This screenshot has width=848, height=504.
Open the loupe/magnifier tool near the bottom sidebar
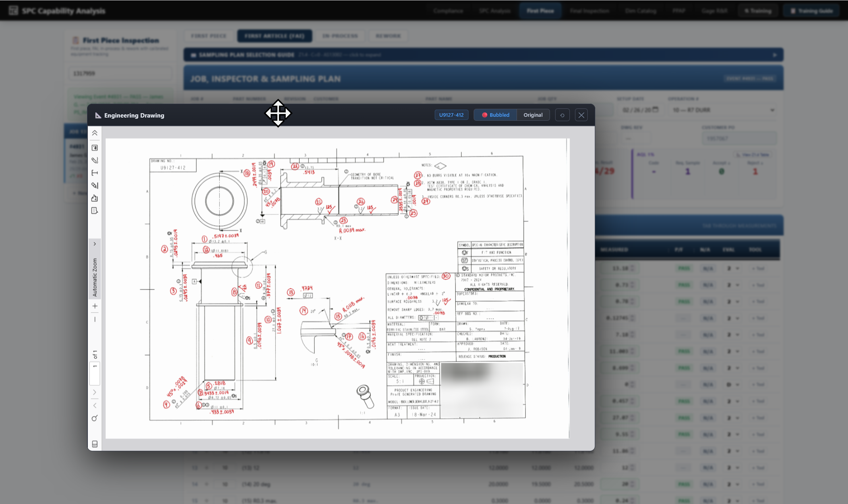95,418
